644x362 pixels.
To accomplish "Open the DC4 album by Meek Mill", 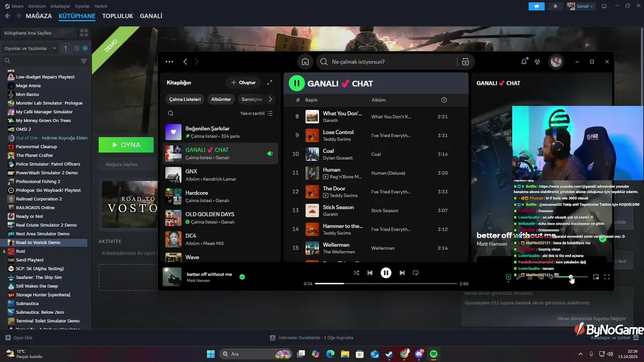I will 220,239.
